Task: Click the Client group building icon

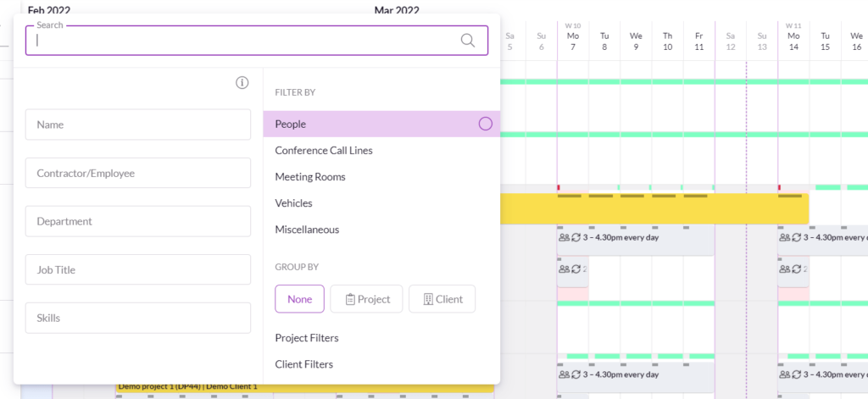Action: 428,299
